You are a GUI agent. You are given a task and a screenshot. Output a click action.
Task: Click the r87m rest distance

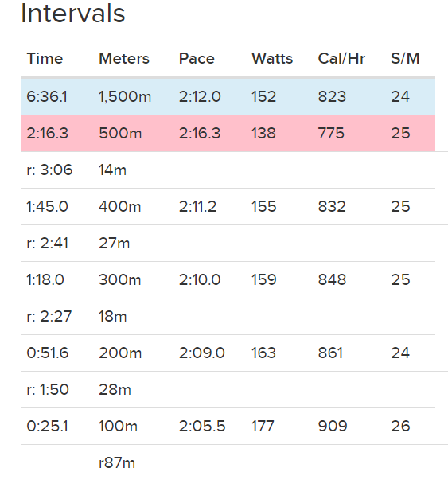pos(117,463)
